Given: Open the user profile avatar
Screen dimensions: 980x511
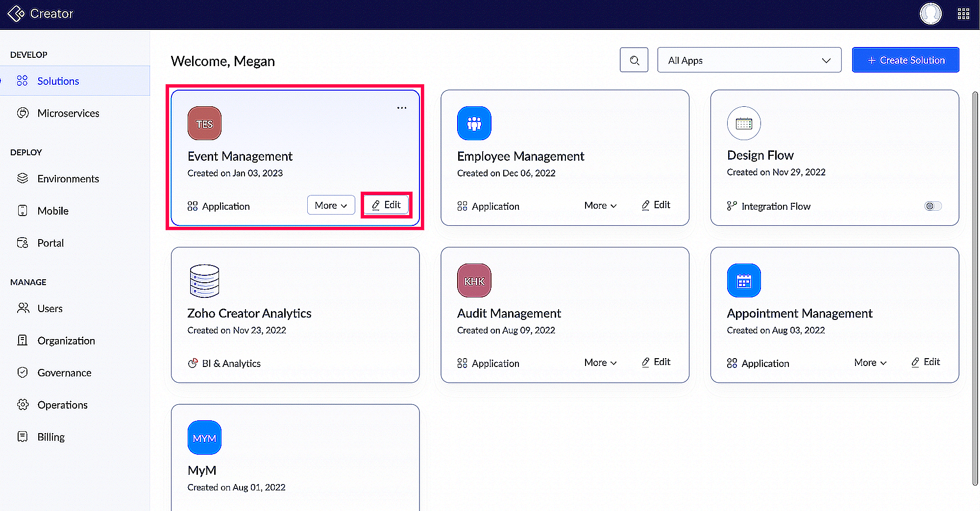Looking at the screenshot, I should (x=930, y=13).
